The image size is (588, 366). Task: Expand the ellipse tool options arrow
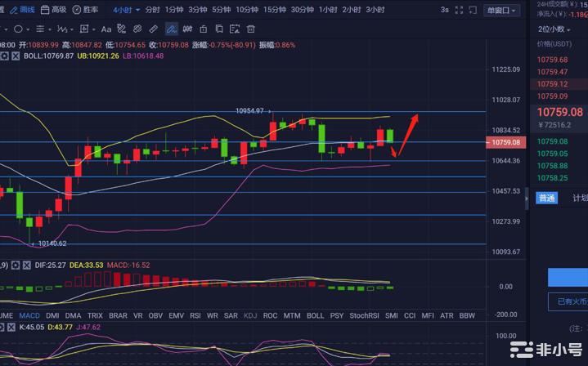(x=28, y=29)
